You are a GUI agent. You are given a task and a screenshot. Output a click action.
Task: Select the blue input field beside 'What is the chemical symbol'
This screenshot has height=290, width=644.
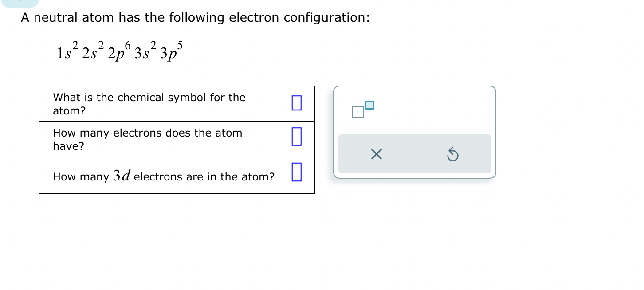[296, 103]
